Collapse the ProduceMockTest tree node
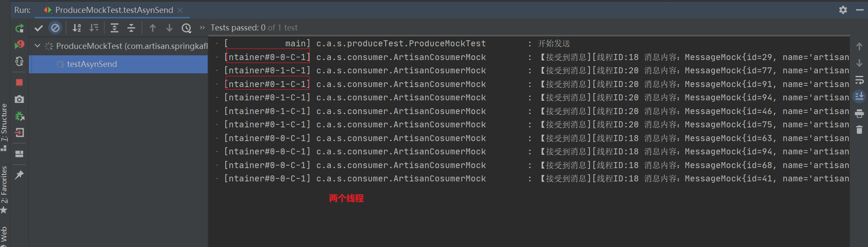 [37, 46]
